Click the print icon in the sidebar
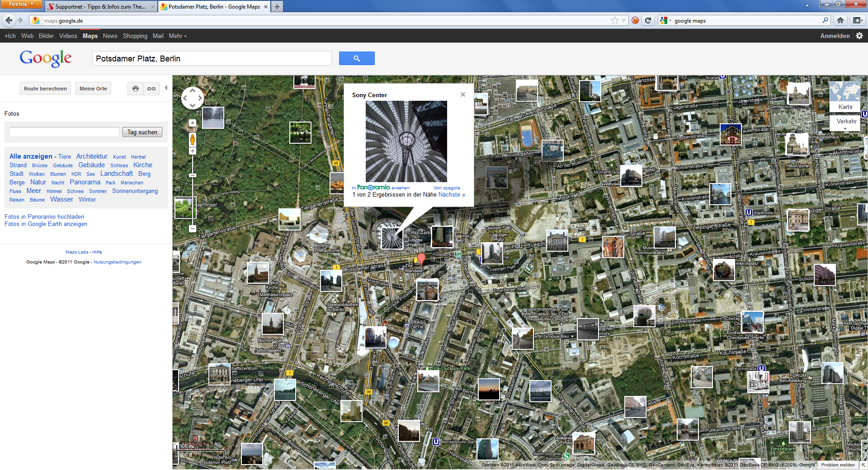Screen dimensions: 868x470 (x=135, y=89)
